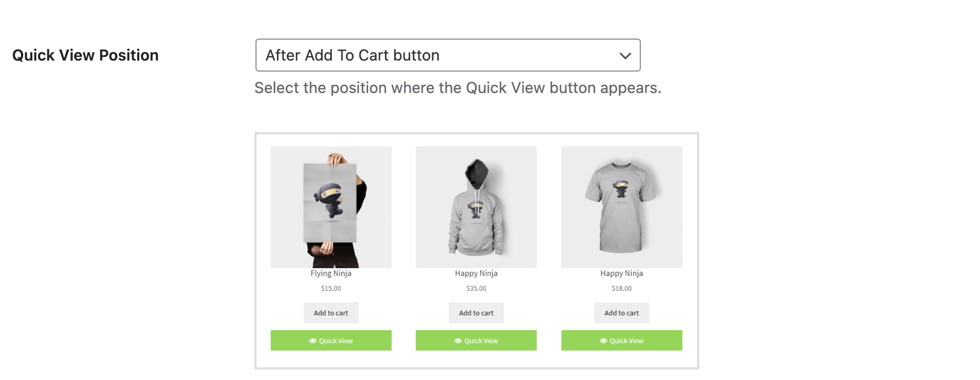
Task: Click the Happy Ninja title above $35.00
Action: click(476, 273)
